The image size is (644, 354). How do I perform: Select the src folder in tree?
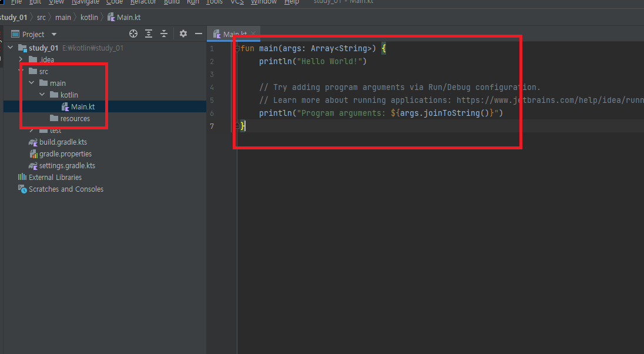[x=43, y=72]
